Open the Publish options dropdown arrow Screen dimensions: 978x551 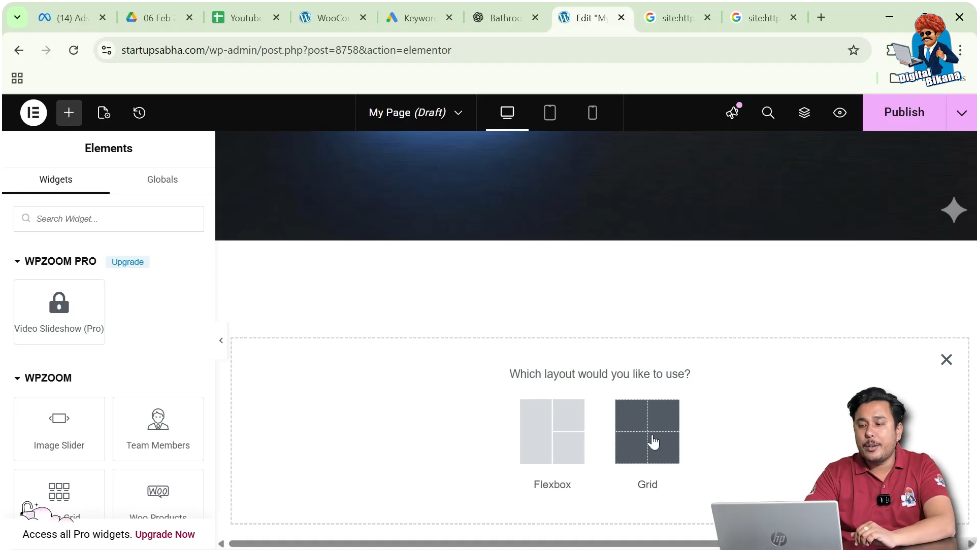coord(961,113)
